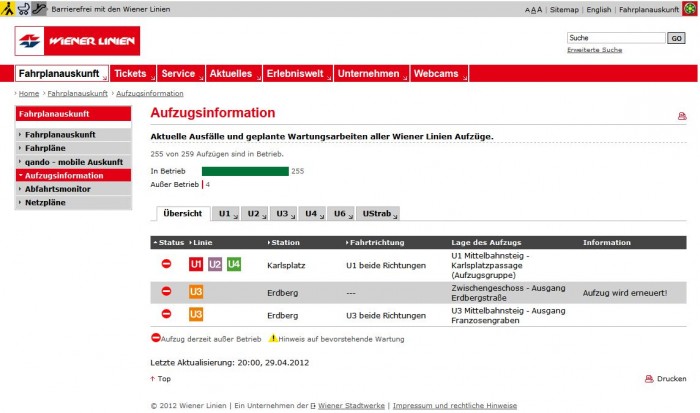
Task: Open the Erweiterte Suche link
Action: 594,50
